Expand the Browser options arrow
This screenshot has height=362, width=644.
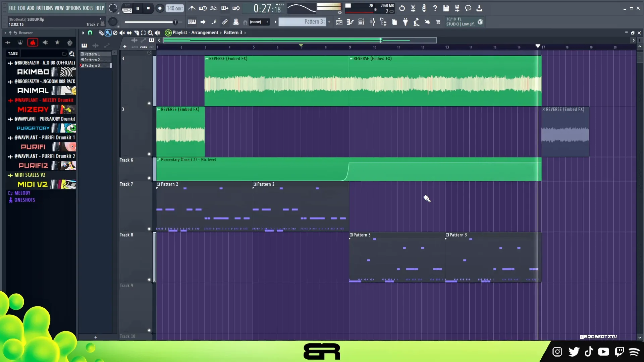(x=5, y=33)
